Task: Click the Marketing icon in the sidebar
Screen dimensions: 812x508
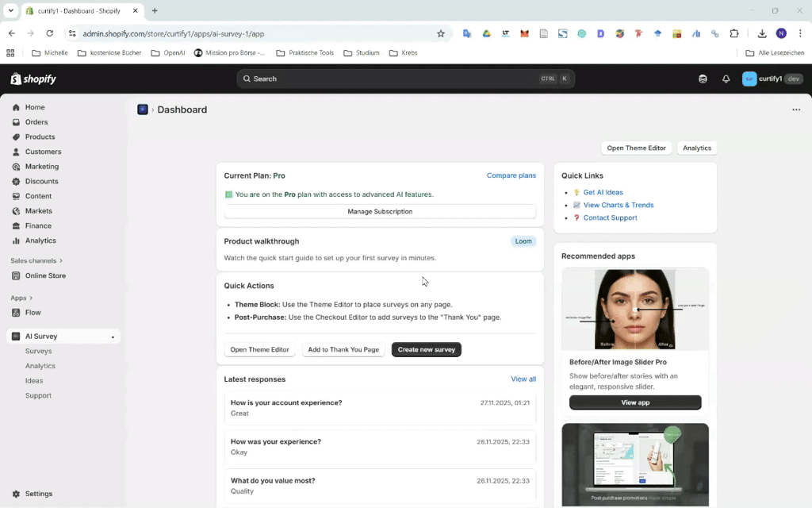Action: [17, 166]
